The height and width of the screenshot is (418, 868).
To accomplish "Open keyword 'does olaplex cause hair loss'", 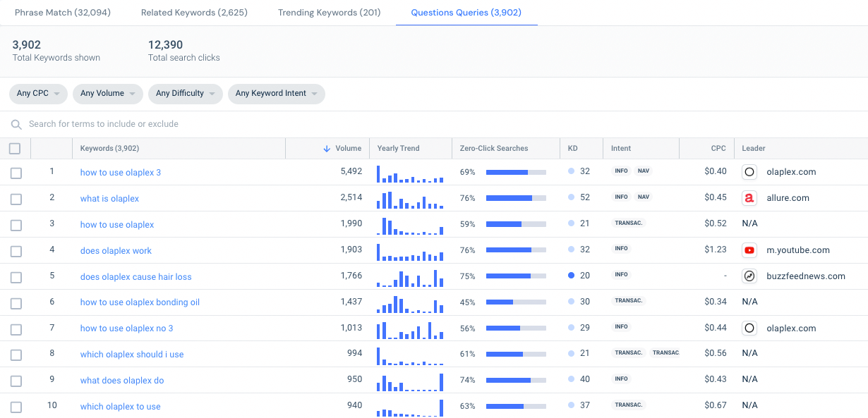I will point(136,277).
